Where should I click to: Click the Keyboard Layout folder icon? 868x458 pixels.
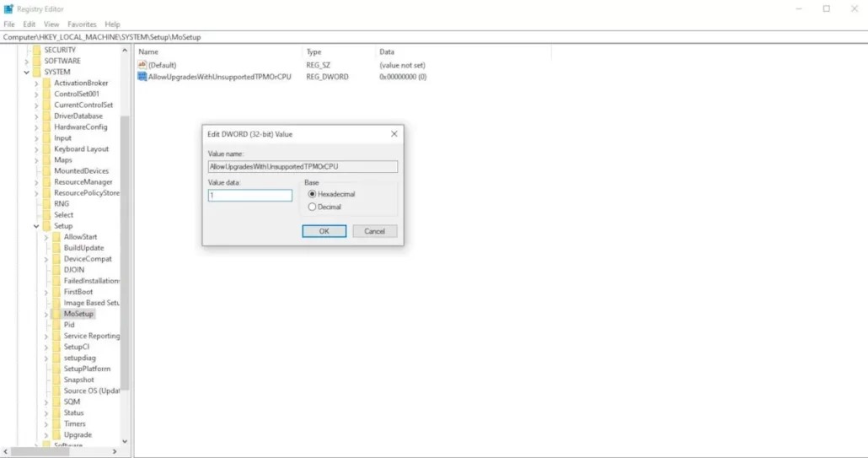point(46,149)
